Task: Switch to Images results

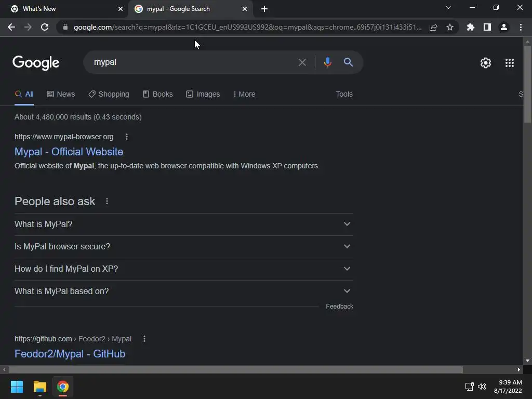Action: (203, 95)
